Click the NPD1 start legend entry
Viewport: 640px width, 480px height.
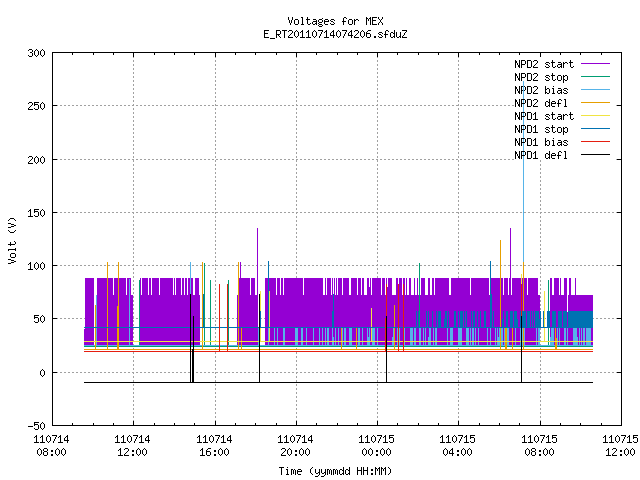click(544, 116)
